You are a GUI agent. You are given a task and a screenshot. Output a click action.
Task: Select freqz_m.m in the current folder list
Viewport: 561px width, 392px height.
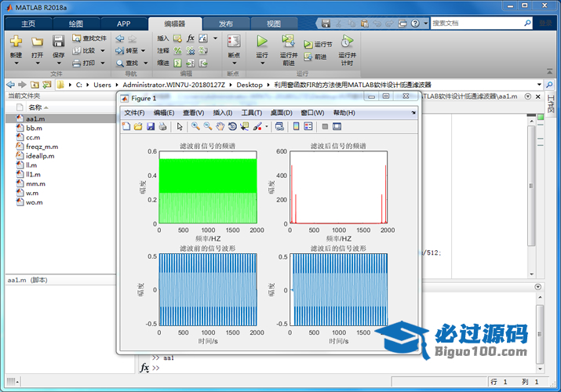pos(42,147)
